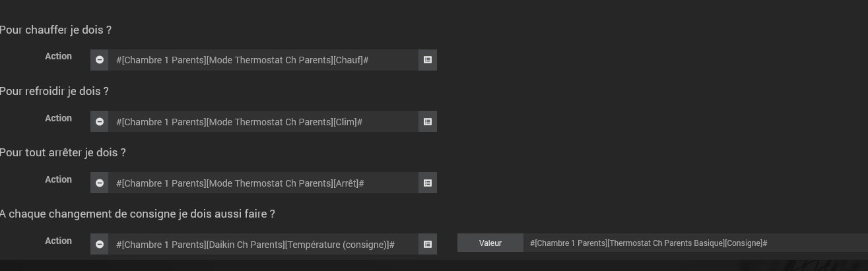Edit the Clim action command field
The image size is (868, 271).
[x=263, y=121]
